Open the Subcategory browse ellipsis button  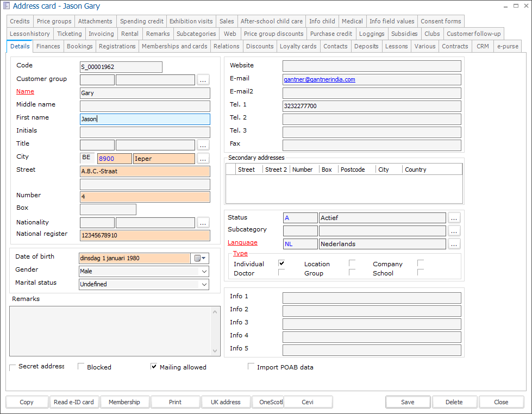coord(454,231)
